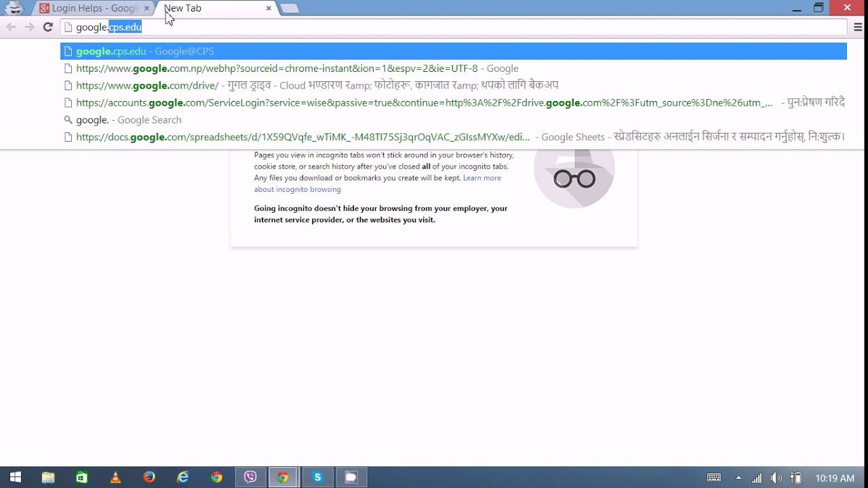The width and height of the screenshot is (868, 488).
Task: Select the google.cps.edu Google@CPS suggestion
Action: (453, 52)
